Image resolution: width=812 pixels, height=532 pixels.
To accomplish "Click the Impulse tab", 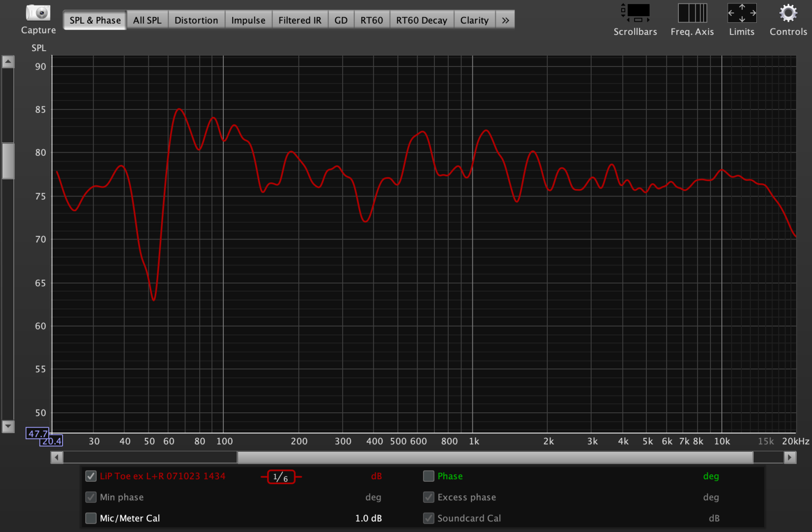I will [x=248, y=20].
